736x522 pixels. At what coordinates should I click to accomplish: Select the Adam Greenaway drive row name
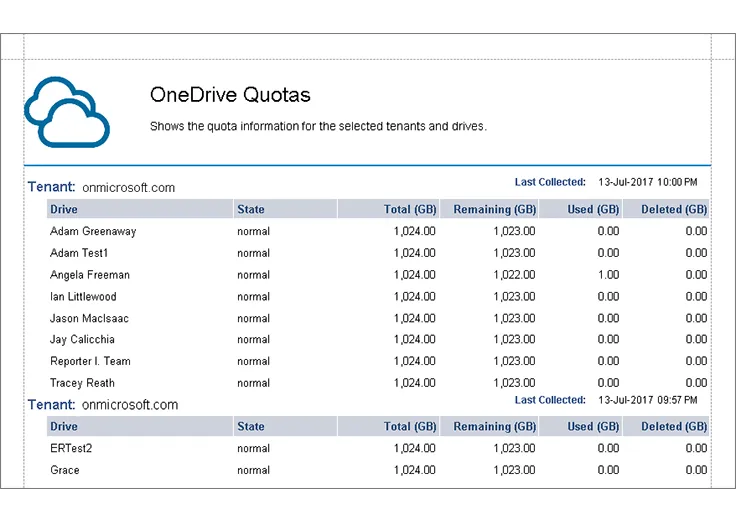point(93,231)
